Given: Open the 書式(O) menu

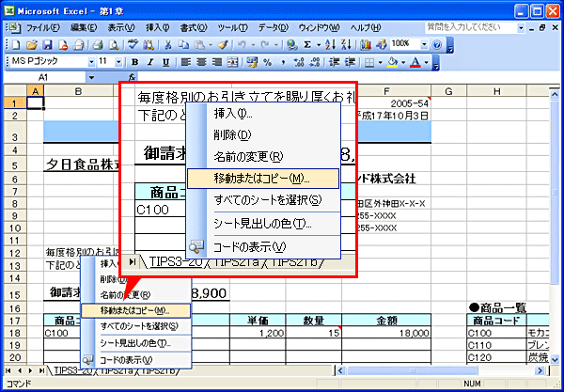Looking at the screenshot, I should coord(194,27).
